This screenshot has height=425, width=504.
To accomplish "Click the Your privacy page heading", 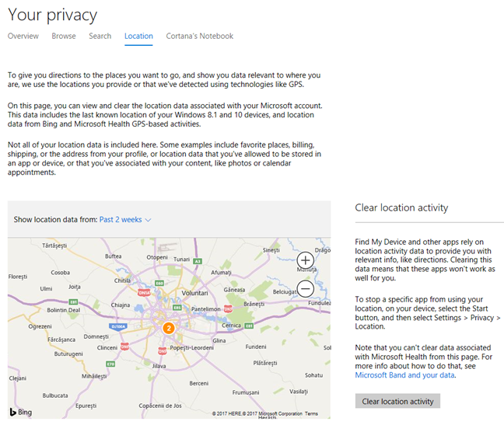I will click(x=52, y=15).
